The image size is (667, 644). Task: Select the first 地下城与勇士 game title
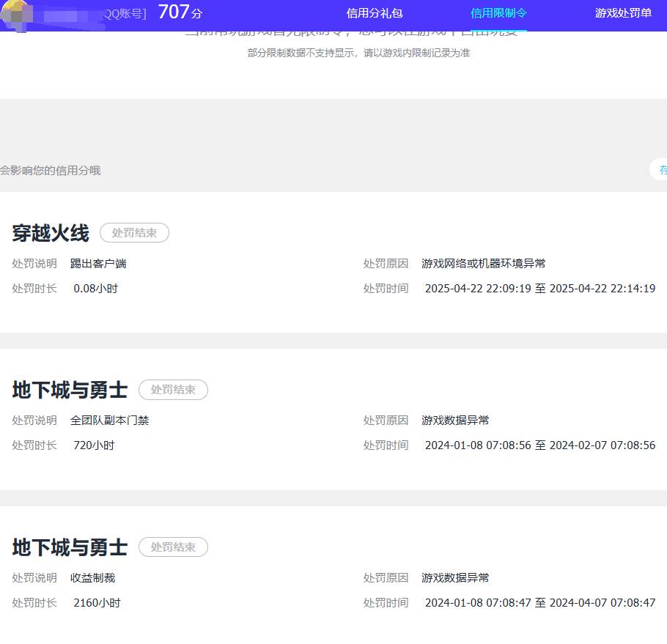(x=70, y=390)
